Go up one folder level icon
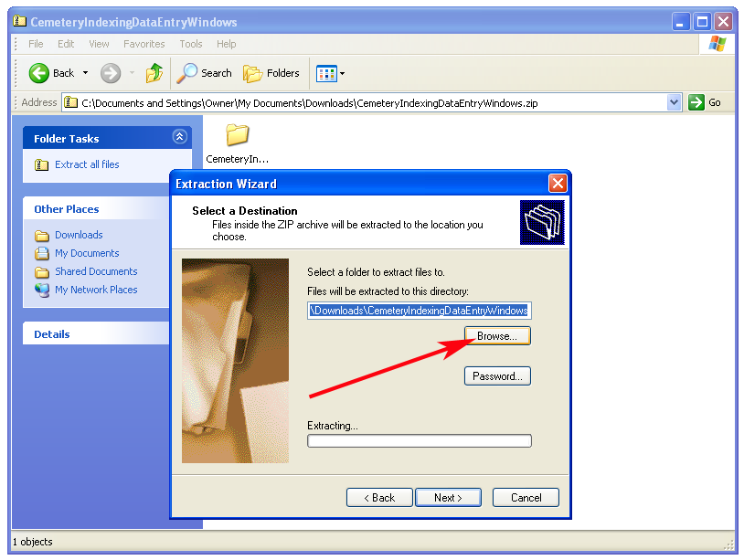The width and height of the screenshot is (744, 560). 154,73
